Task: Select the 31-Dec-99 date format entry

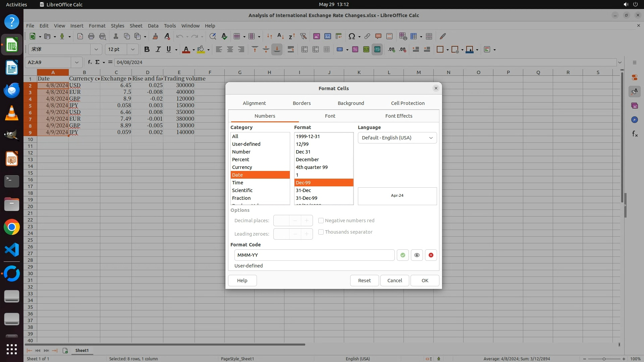Action: click(x=307, y=198)
